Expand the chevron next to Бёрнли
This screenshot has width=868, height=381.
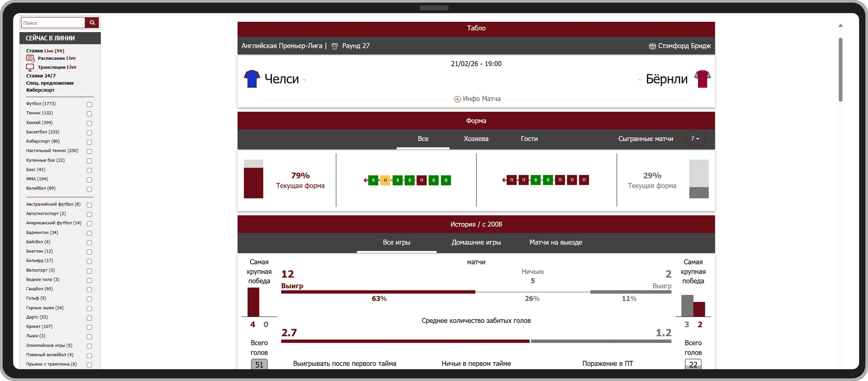pyautogui.click(x=640, y=80)
